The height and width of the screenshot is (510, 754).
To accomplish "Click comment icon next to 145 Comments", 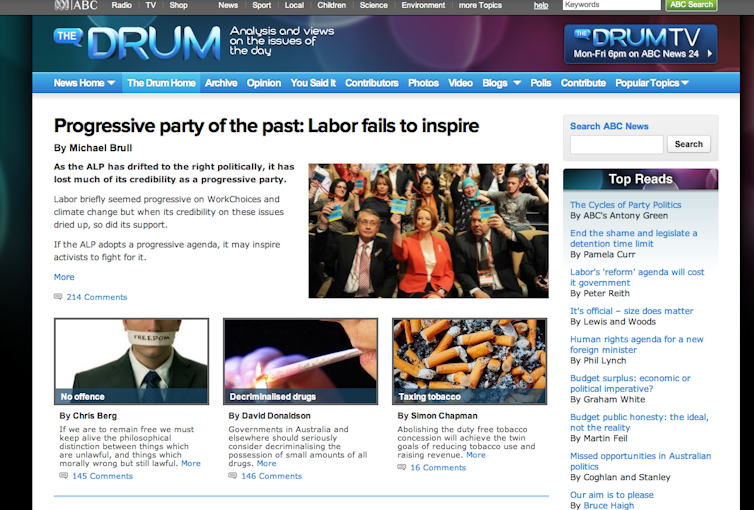I will [x=63, y=475].
